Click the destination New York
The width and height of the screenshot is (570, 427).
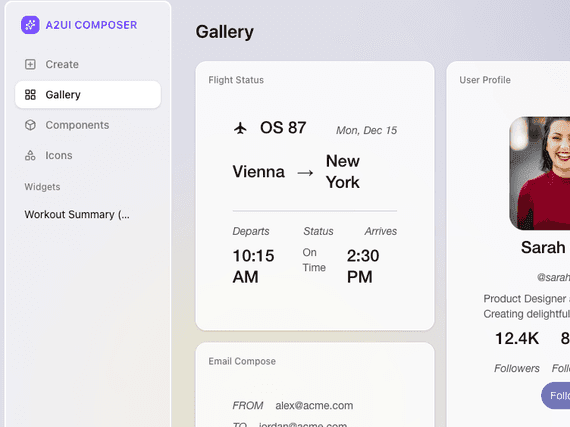tap(343, 172)
